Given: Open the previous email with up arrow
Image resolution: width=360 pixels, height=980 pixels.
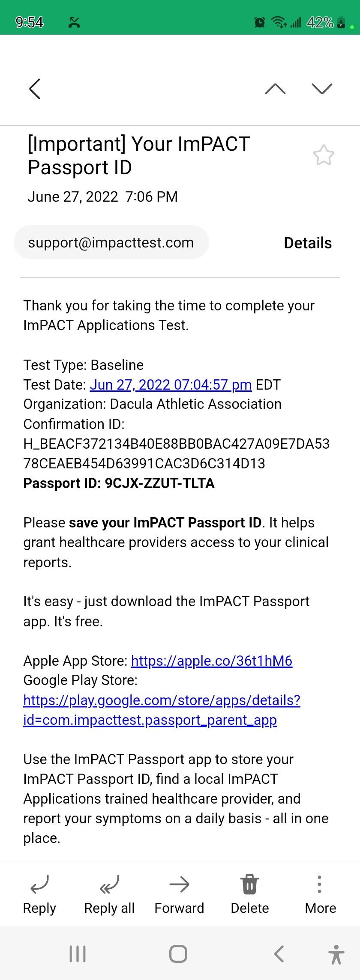Looking at the screenshot, I should (276, 89).
